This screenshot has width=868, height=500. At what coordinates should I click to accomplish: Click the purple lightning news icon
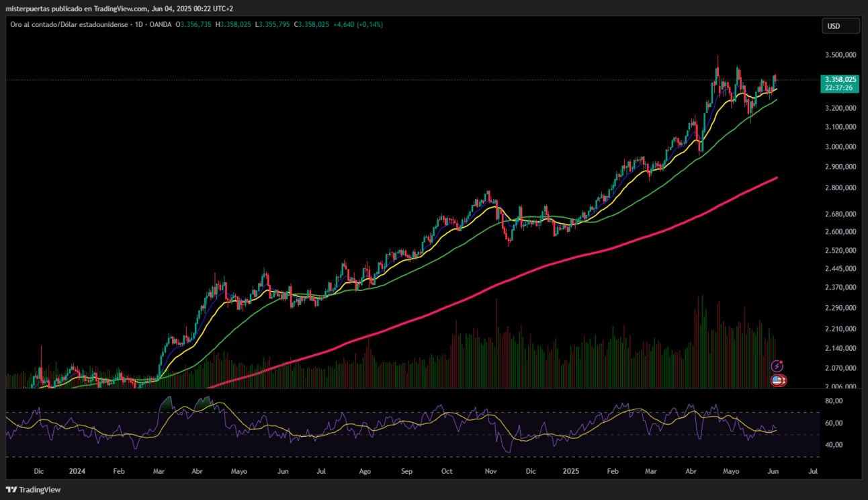[x=777, y=366]
